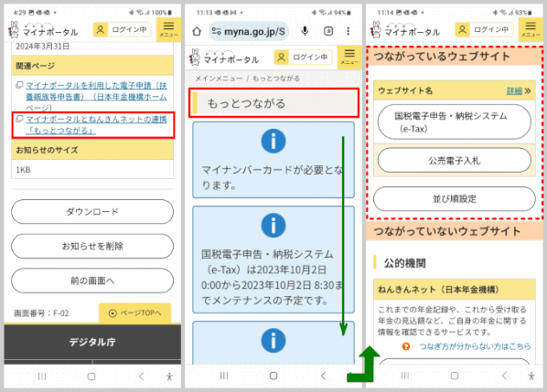The height and width of the screenshot is (392, 547).
Task: Open link マイナポータルとねんきんネットの連携「もっとつながる」
Action: tap(96, 125)
